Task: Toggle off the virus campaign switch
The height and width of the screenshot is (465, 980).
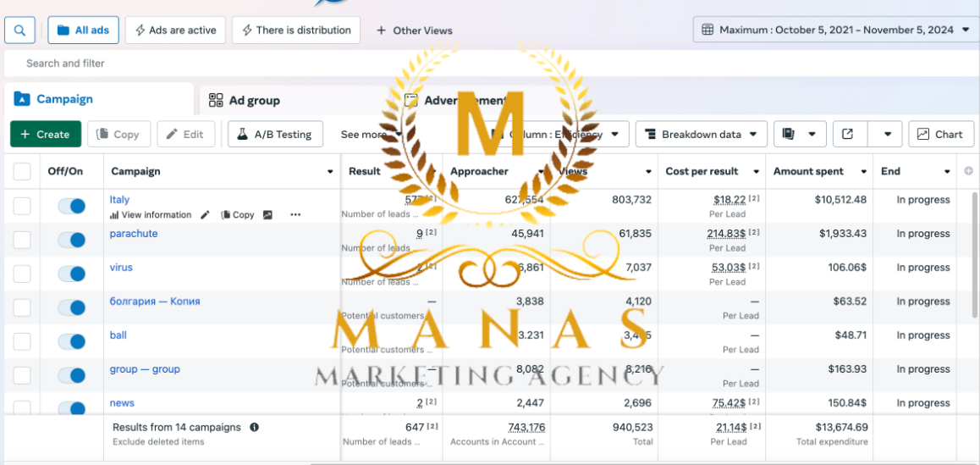Action: click(71, 274)
